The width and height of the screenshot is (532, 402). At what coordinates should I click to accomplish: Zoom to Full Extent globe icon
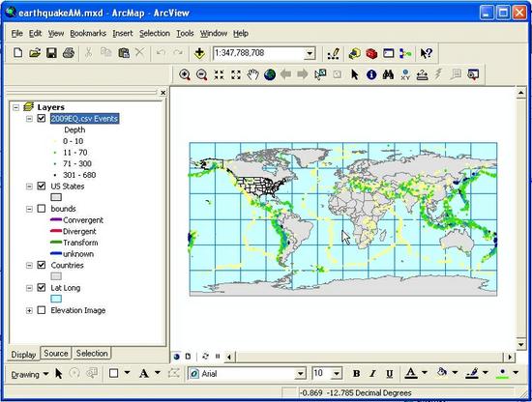(x=270, y=74)
